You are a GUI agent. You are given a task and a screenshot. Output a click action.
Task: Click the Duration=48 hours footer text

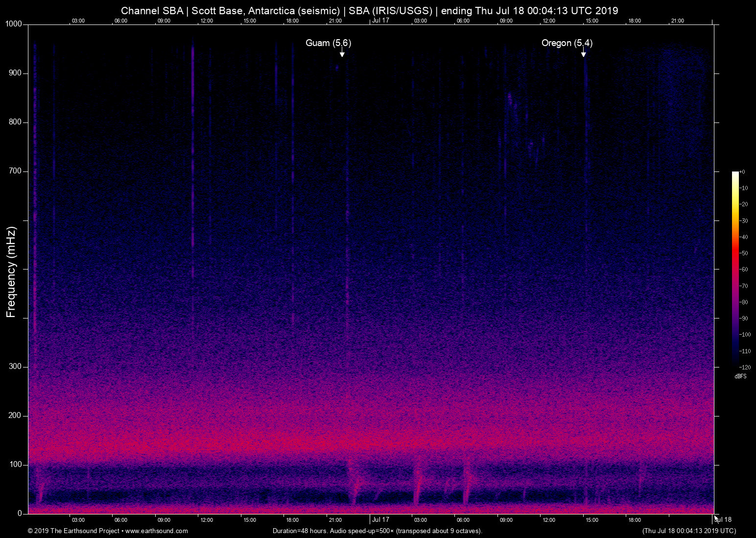377,531
